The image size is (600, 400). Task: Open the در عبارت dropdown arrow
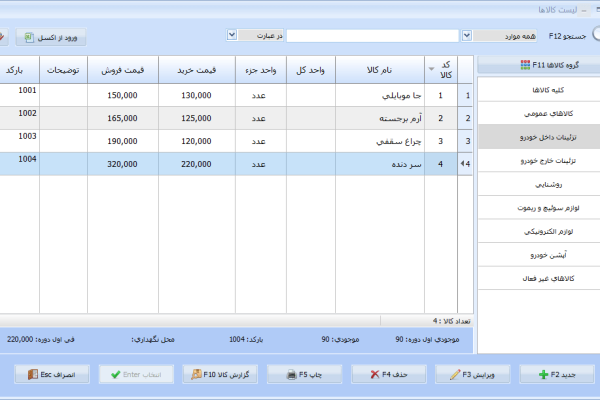tap(232, 35)
